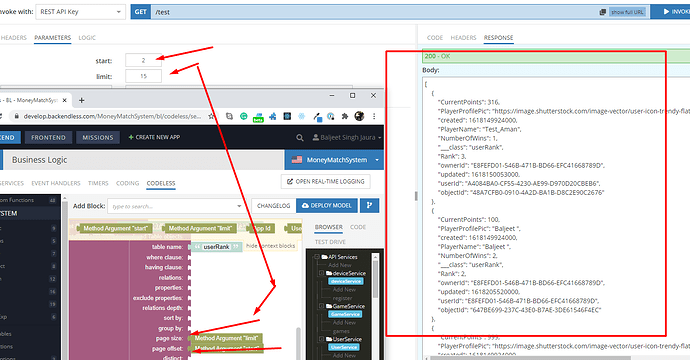Screen dimensions: 690x360
Task: Open the Baljeet Singh Jaura user menu
Action: click(347, 138)
